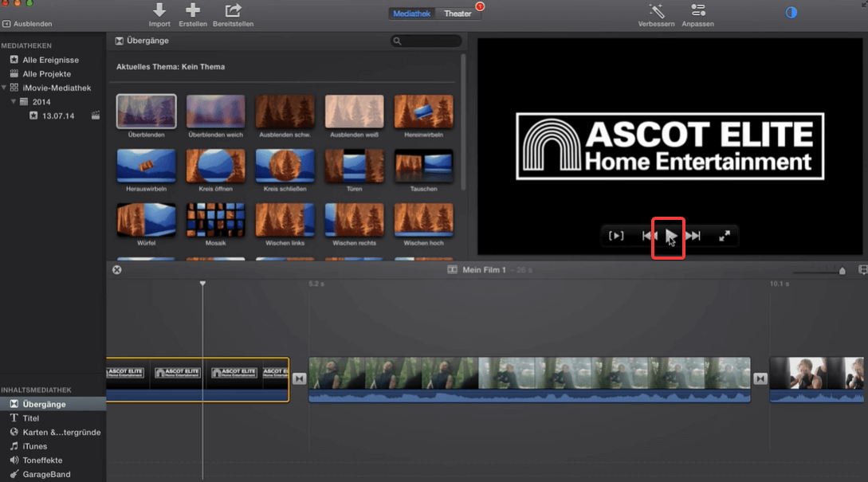Viewport: 868px width, 482px height.
Task: Open the Erstellen plus button
Action: [193, 10]
